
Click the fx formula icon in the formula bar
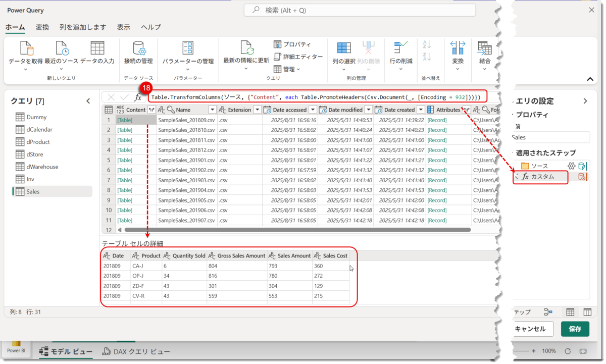tap(138, 97)
